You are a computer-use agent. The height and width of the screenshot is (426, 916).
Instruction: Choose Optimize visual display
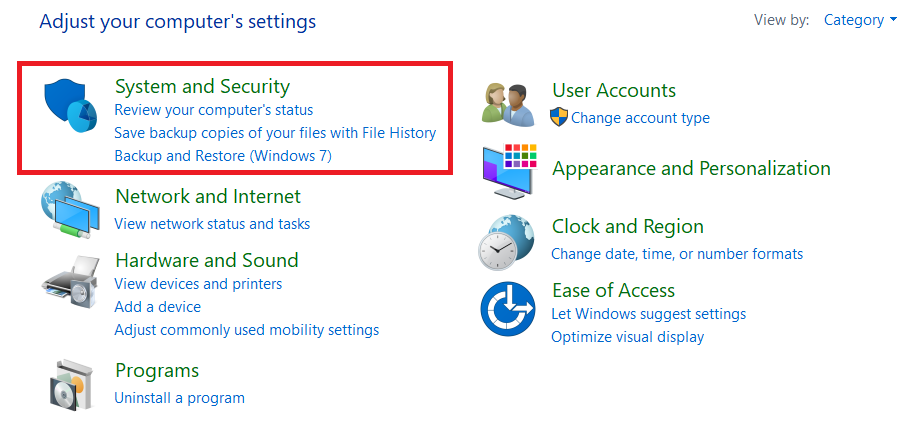627,337
